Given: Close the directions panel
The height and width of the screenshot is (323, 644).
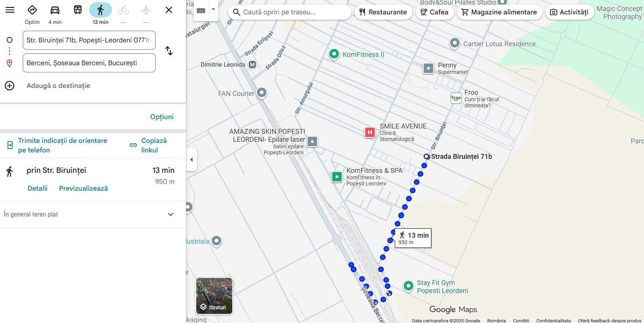Looking at the screenshot, I should (169, 10).
